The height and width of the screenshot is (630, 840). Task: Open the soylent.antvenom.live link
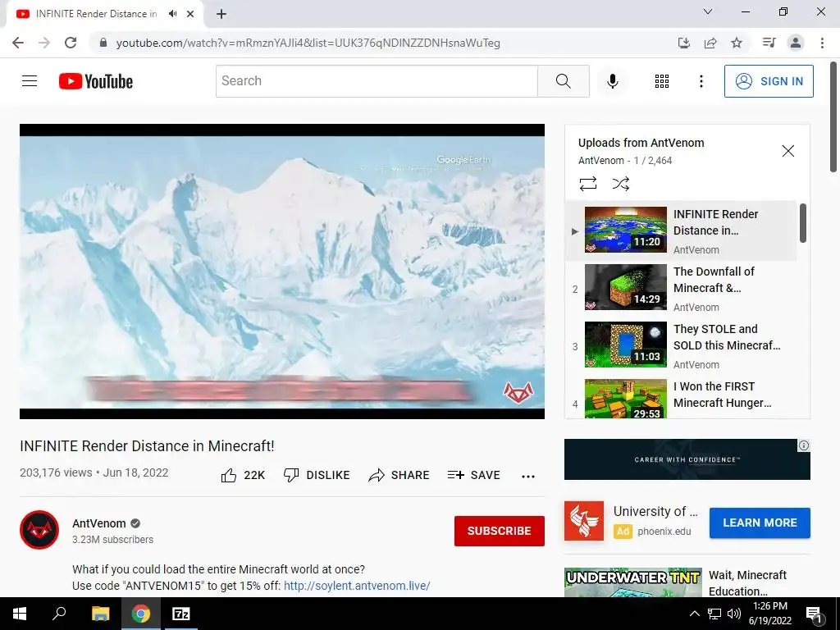[x=357, y=586]
